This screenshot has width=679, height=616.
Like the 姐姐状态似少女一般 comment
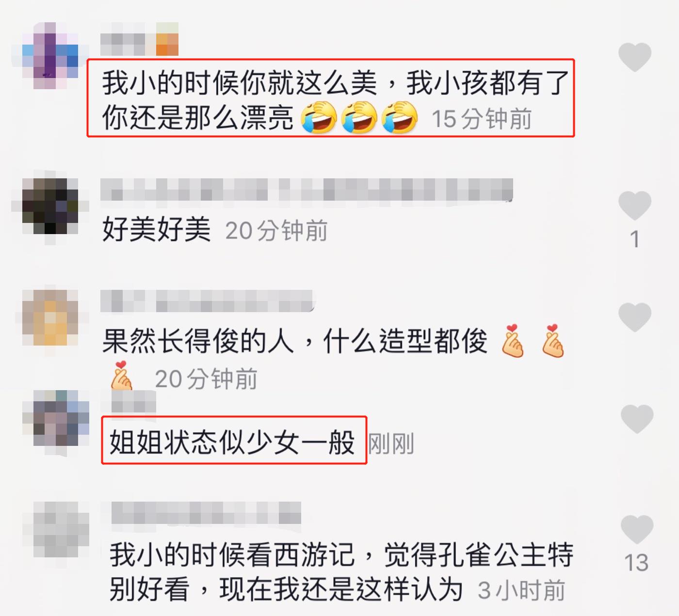click(x=637, y=418)
